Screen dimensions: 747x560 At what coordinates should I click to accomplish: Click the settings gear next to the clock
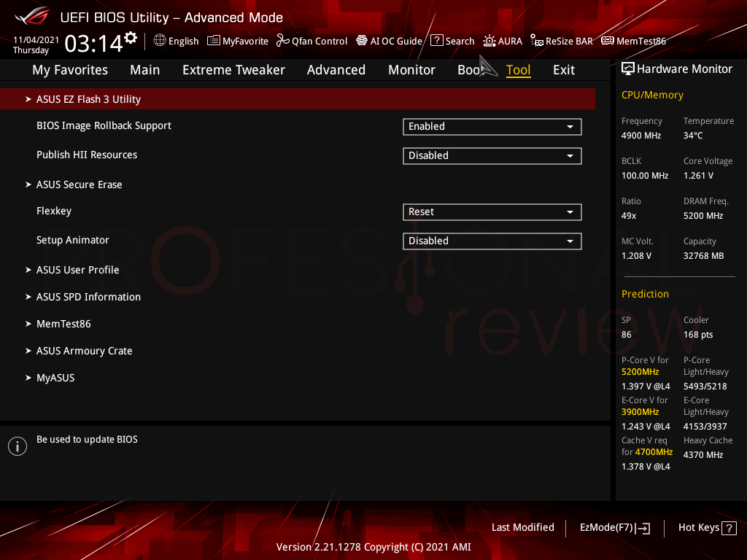pos(131,38)
